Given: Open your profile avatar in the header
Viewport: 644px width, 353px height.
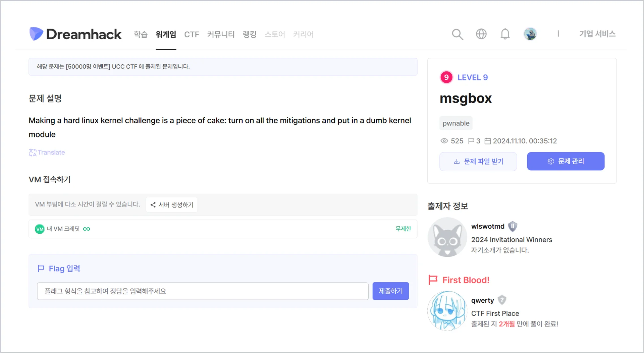Looking at the screenshot, I should pyautogui.click(x=530, y=34).
